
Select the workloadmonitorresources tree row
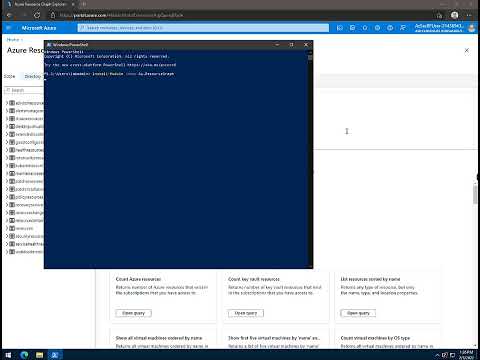click(24, 252)
